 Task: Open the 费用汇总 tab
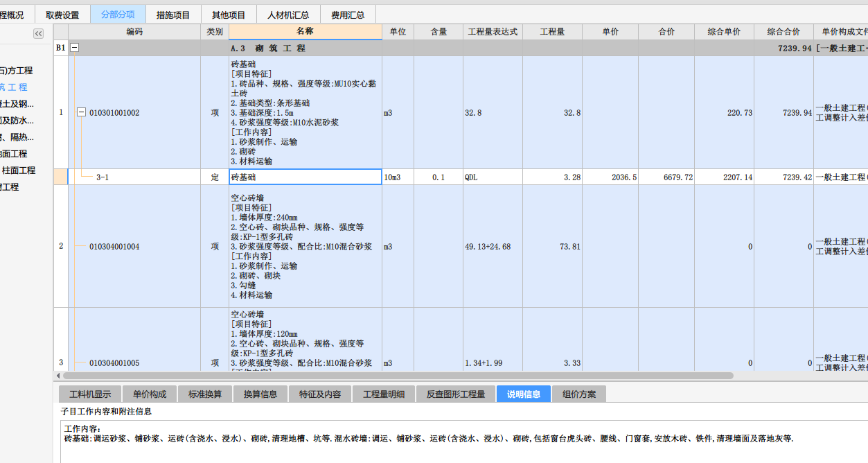pos(348,15)
